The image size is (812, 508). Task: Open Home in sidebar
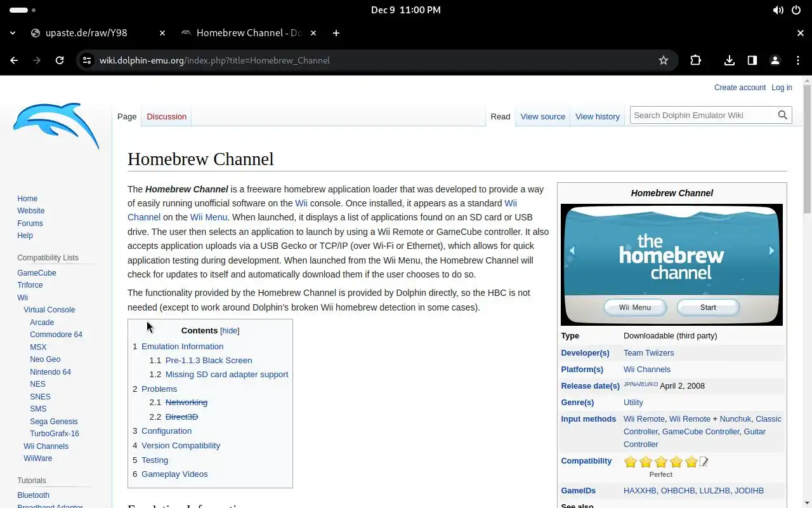pyautogui.click(x=27, y=199)
